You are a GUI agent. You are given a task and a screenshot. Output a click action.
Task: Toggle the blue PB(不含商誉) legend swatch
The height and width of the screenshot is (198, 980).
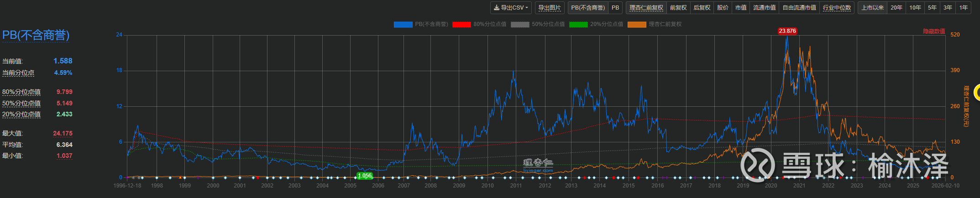pyautogui.click(x=403, y=24)
